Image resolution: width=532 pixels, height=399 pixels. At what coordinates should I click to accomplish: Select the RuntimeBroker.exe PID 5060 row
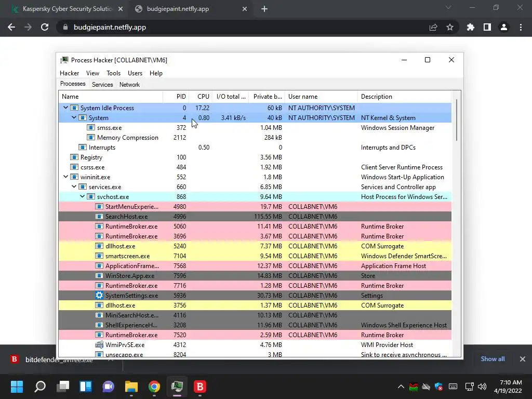click(255, 227)
